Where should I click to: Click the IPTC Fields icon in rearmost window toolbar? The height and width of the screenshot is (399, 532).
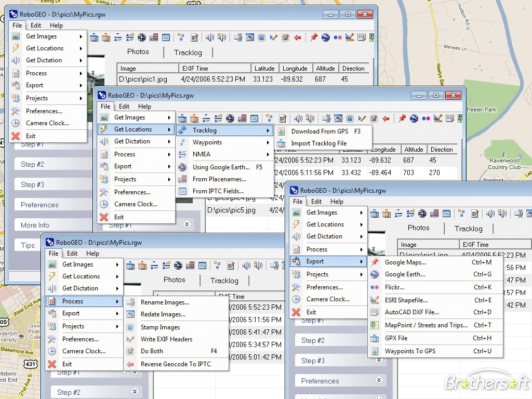click(x=166, y=37)
